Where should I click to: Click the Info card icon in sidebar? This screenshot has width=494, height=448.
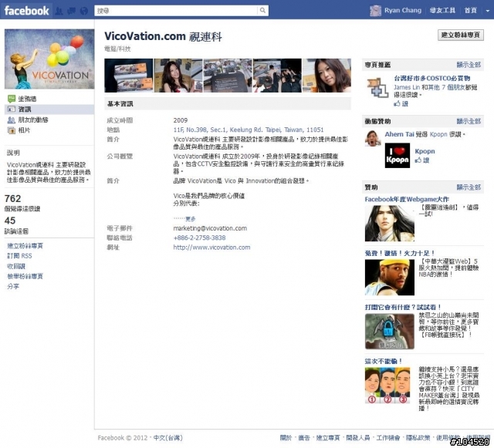tap(12, 109)
